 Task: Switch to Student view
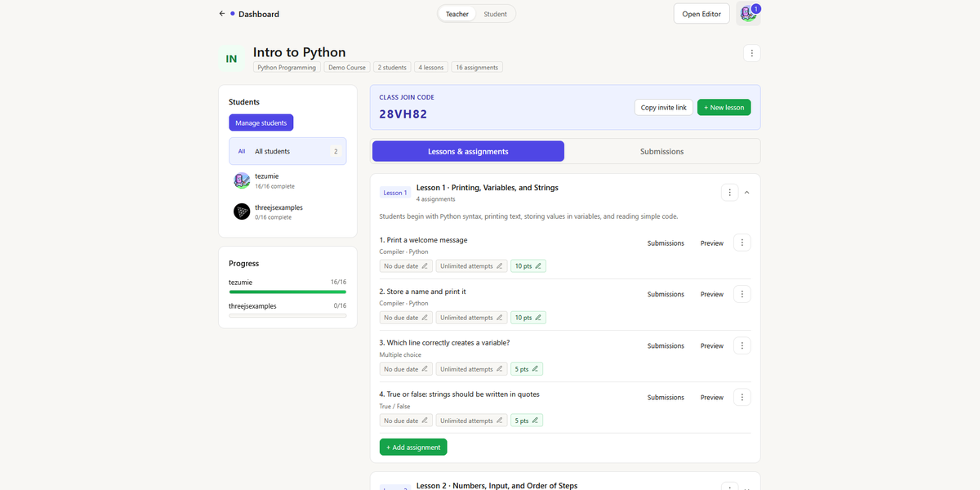495,14
